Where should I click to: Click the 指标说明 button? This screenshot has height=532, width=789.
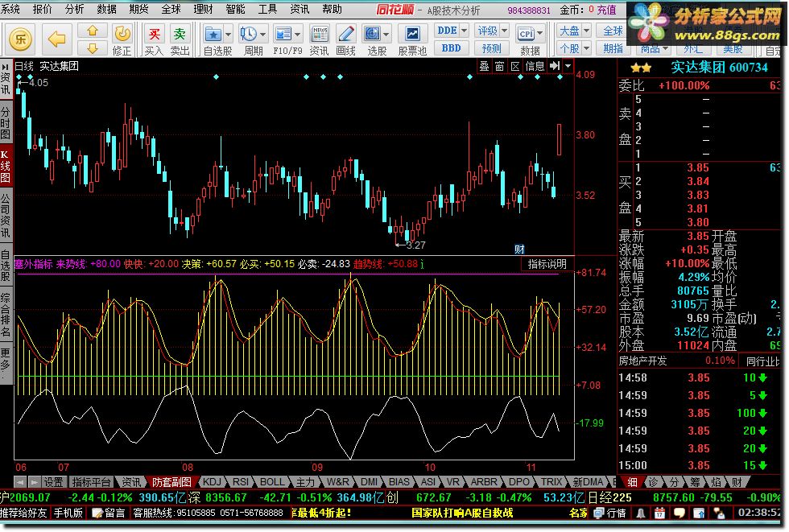pyautogui.click(x=547, y=264)
